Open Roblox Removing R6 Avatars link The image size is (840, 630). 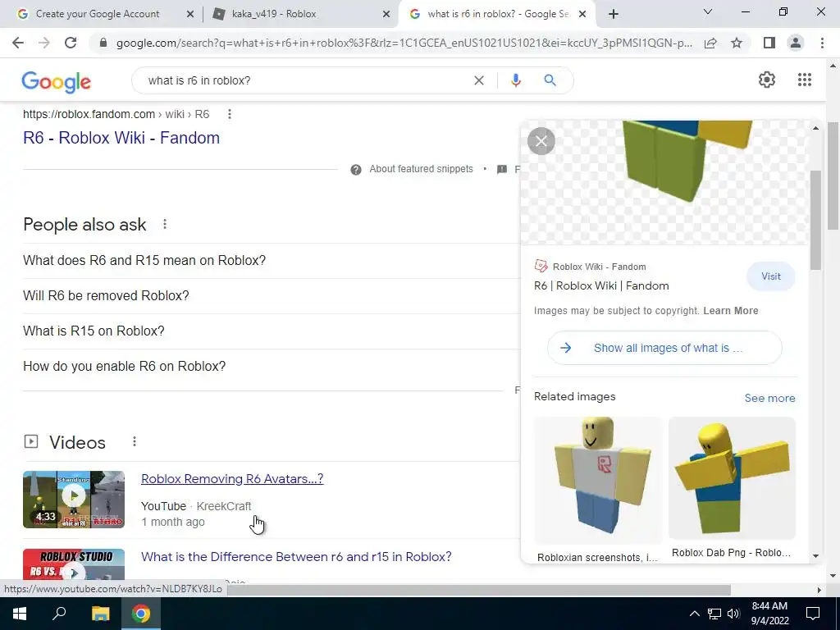[232, 478]
